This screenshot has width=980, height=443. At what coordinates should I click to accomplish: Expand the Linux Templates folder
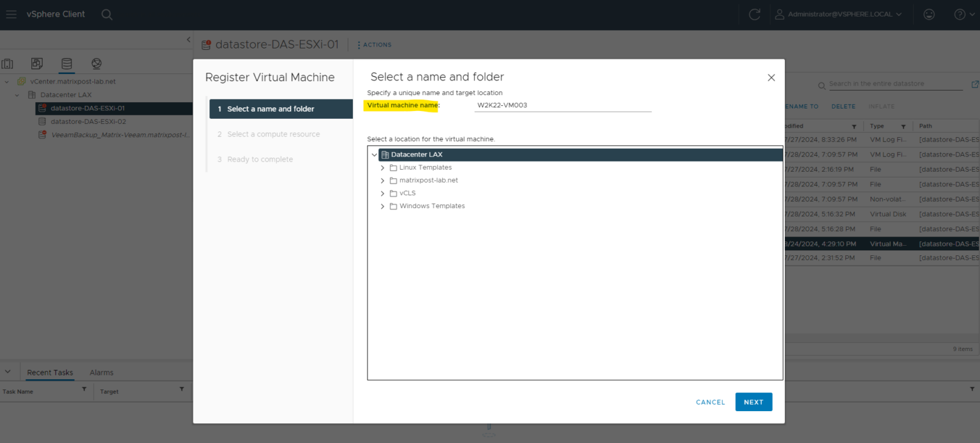pyautogui.click(x=382, y=167)
